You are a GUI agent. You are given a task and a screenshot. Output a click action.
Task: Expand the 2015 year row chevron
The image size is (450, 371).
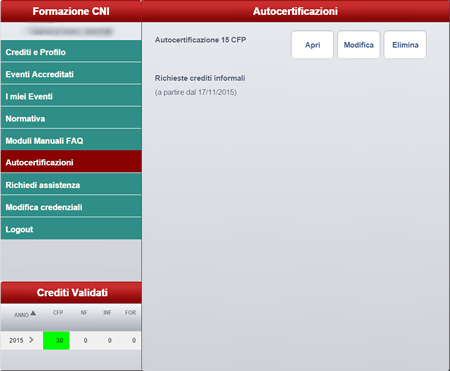pos(31,340)
